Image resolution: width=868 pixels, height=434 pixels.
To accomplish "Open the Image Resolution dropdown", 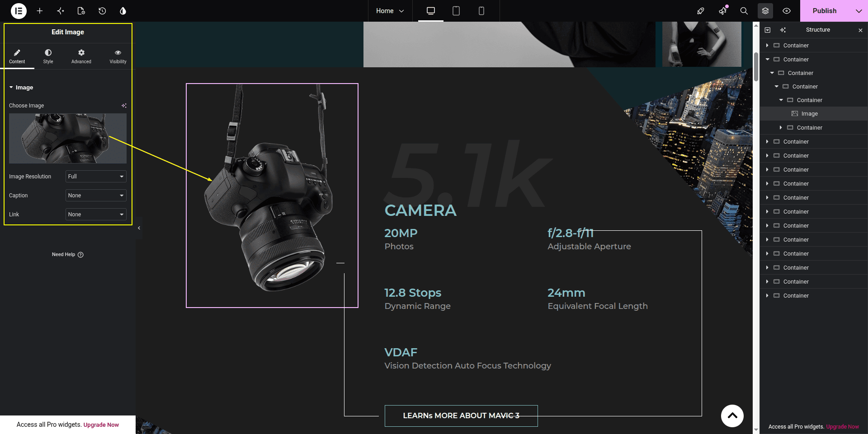I will pos(96,177).
